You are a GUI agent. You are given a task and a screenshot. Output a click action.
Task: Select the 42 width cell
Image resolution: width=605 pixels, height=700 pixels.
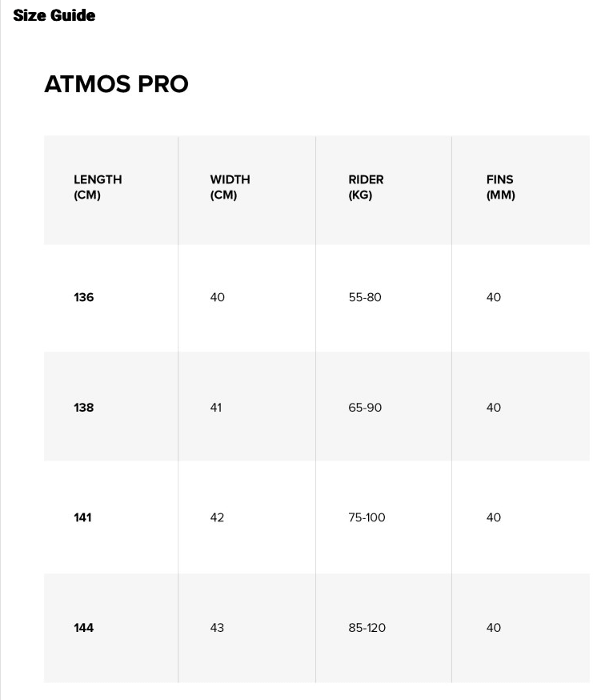pos(217,517)
